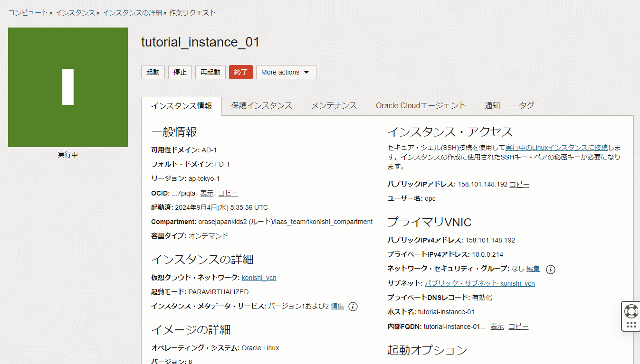Switch to the タグ tab

click(x=526, y=105)
